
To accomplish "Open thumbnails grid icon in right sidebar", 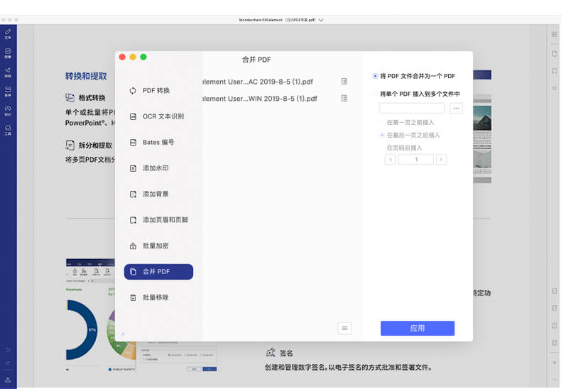I will 554,35.
